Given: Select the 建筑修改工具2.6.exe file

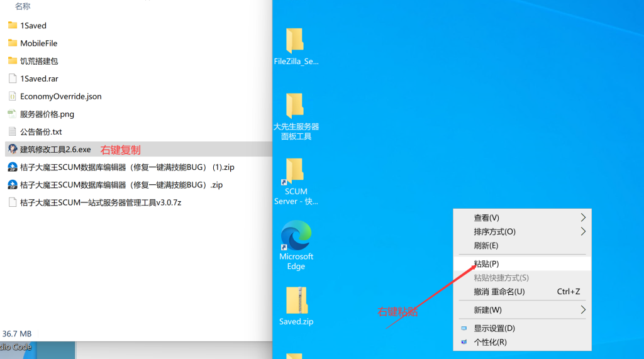Looking at the screenshot, I should [55, 150].
